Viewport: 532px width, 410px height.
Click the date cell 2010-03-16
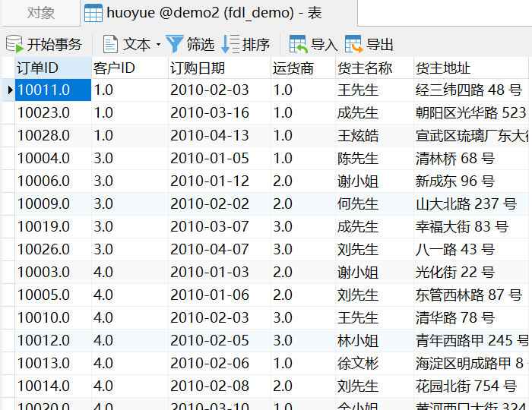point(220,113)
